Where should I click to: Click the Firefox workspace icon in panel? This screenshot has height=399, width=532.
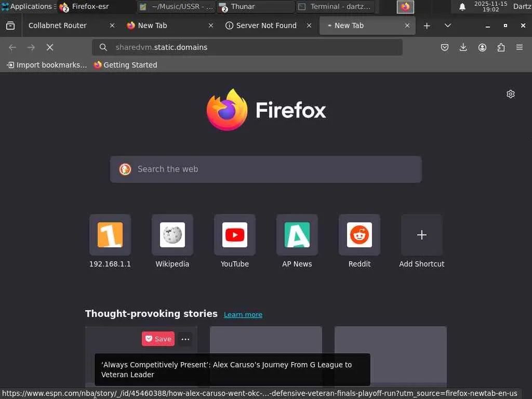(x=405, y=7)
